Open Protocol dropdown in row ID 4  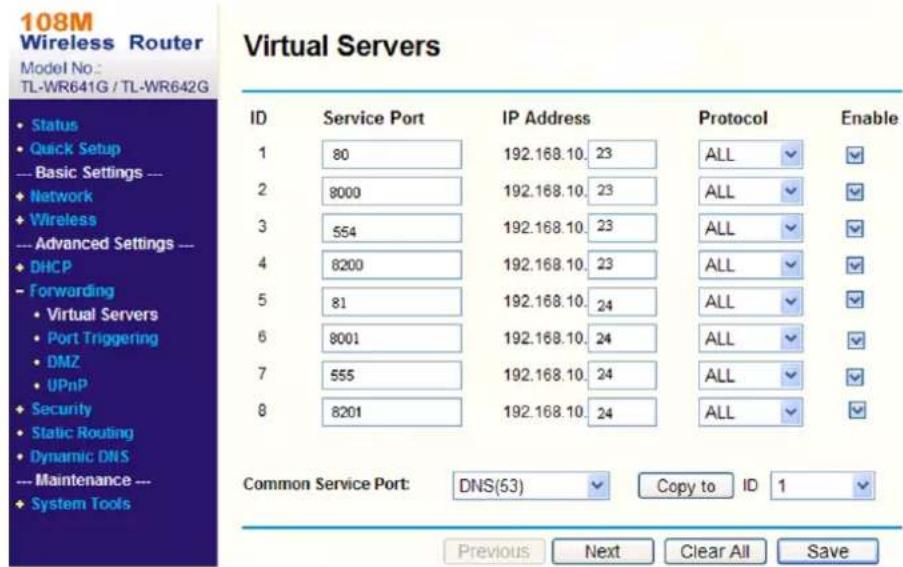click(x=750, y=265)
